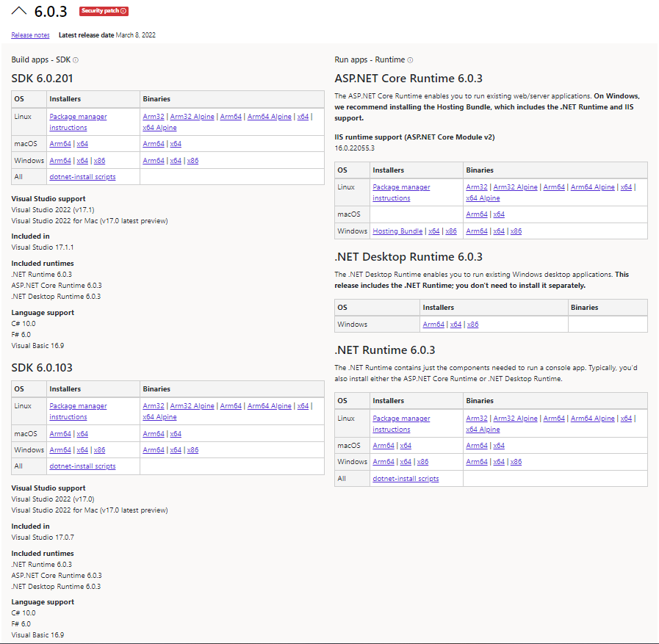Download SDK 6.0.103 Windows x86 installer
659x644 pixels.
pyautogui.click(x=100, y=450)
